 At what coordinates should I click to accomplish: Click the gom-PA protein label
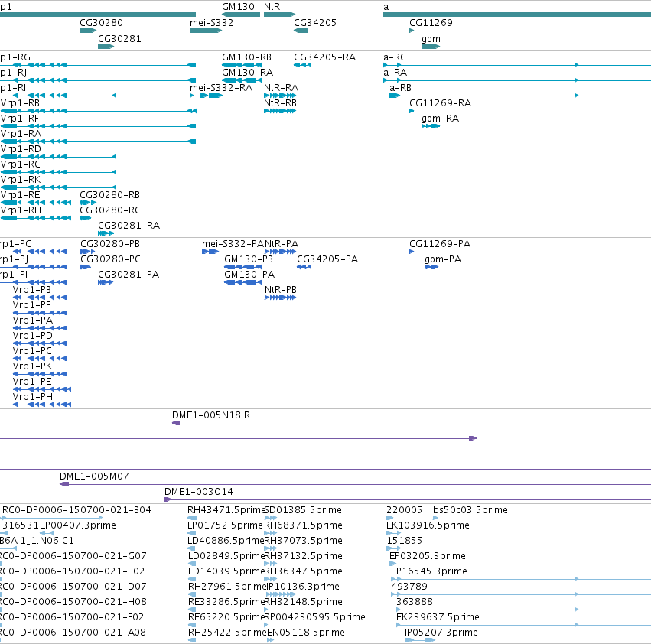point(443,259)
